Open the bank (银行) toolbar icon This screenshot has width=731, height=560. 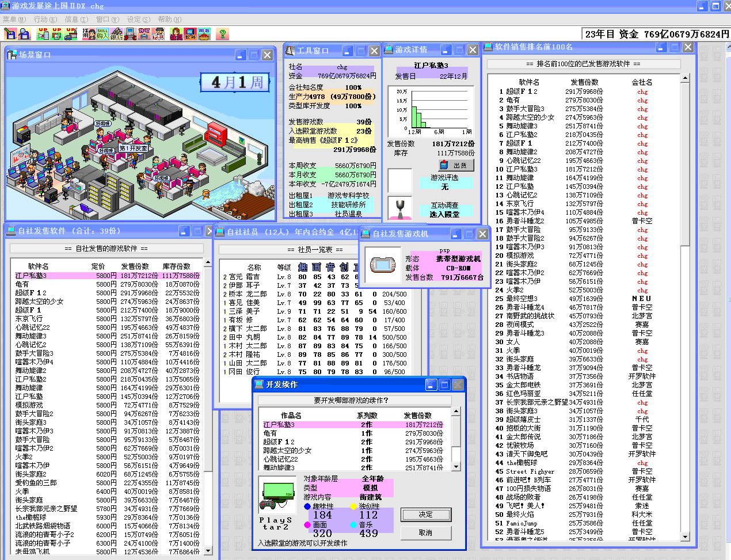coord(117,34)
